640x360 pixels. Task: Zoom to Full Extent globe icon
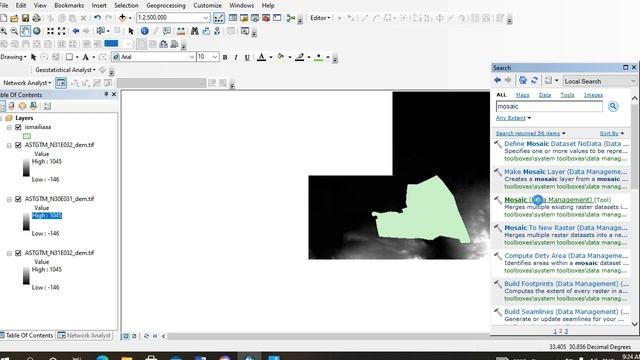(36, 31)
